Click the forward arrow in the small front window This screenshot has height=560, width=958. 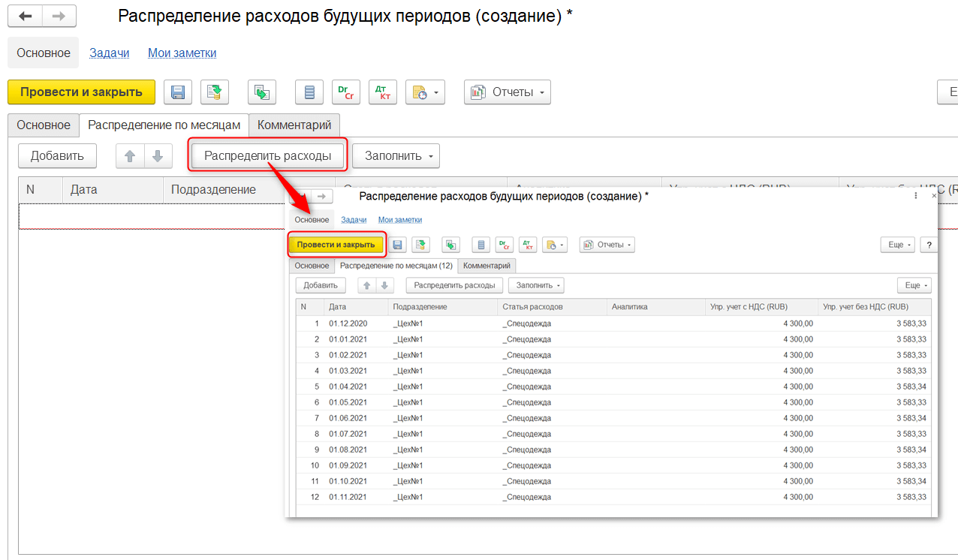click(x=321, y=196)
